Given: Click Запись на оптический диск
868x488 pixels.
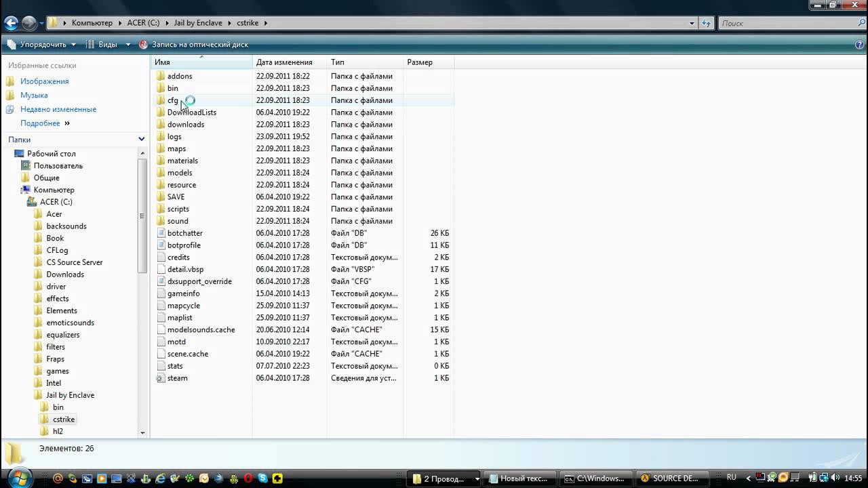Looking at the screenshot, I should (194, 45).
